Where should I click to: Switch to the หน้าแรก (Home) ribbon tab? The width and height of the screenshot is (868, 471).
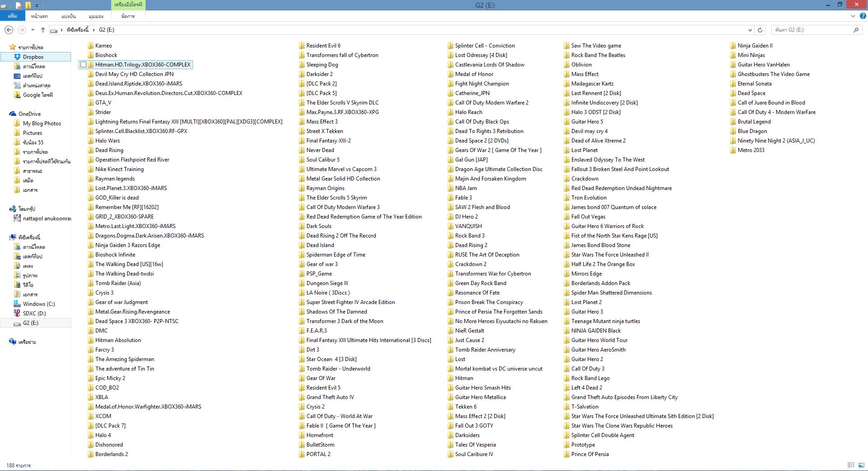click(39, 16)
